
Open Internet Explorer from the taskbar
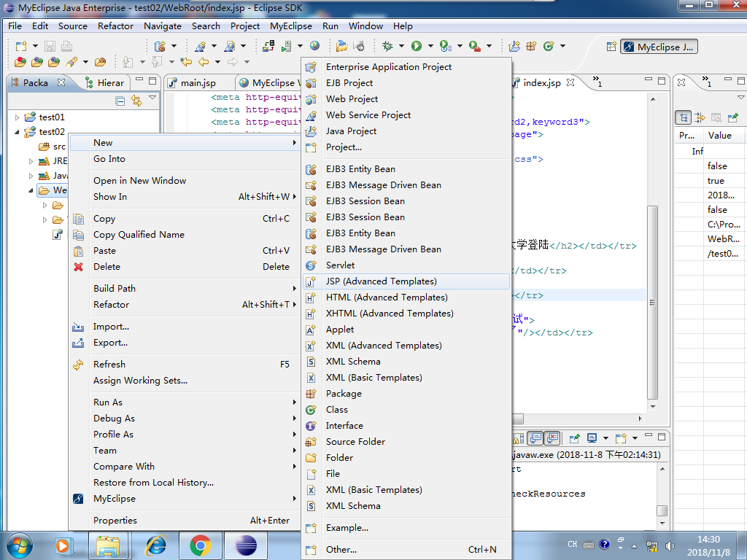tap(155, 545)
